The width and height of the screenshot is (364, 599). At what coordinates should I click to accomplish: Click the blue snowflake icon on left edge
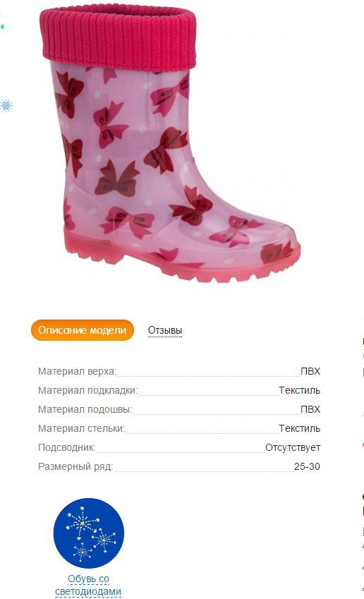[6, 105]
